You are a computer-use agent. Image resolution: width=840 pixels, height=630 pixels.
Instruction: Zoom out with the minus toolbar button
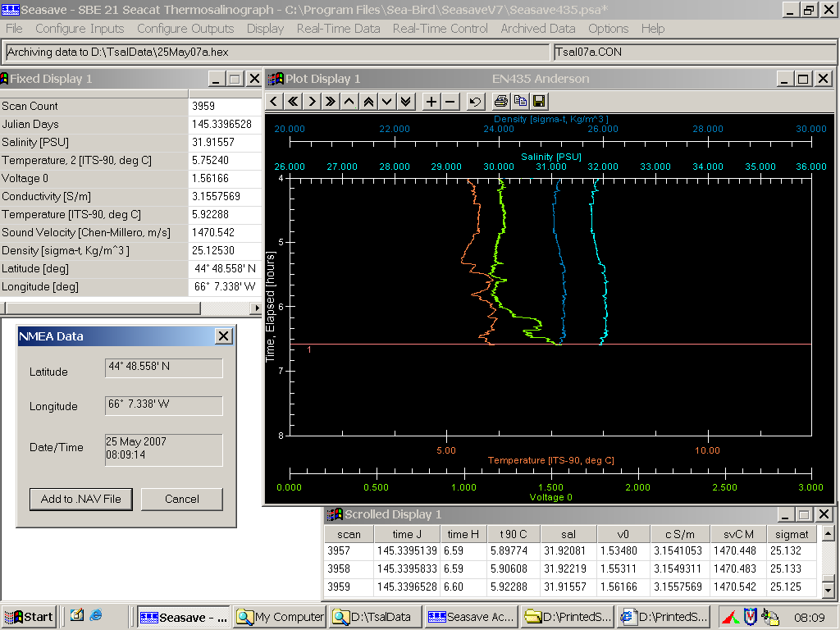pyautogui.click(x=450, y=101)
